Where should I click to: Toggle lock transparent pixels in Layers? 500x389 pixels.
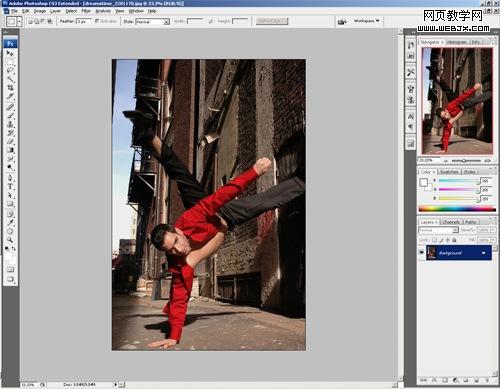pyautogui.click(x=434, y=240)
